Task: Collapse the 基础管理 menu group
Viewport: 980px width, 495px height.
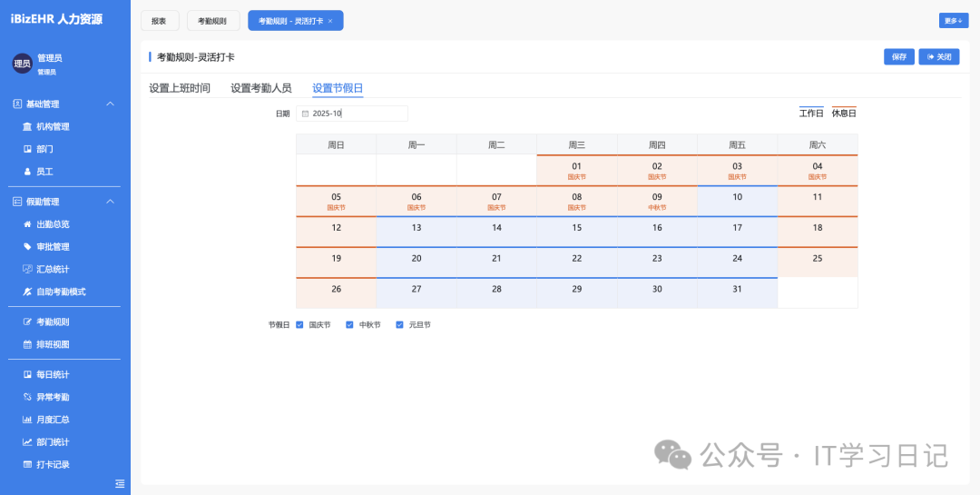Action: pos(111,104)
